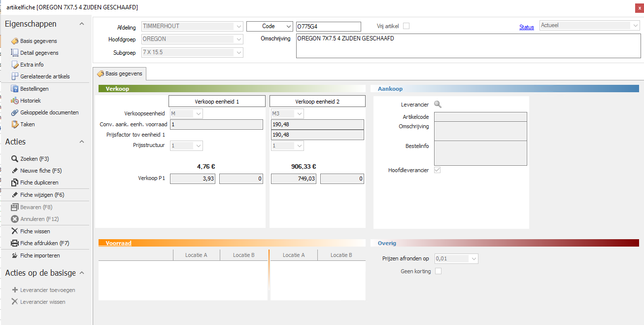
Task: Enable the Geen korting checkbox
Action: [x=438, y=271]
